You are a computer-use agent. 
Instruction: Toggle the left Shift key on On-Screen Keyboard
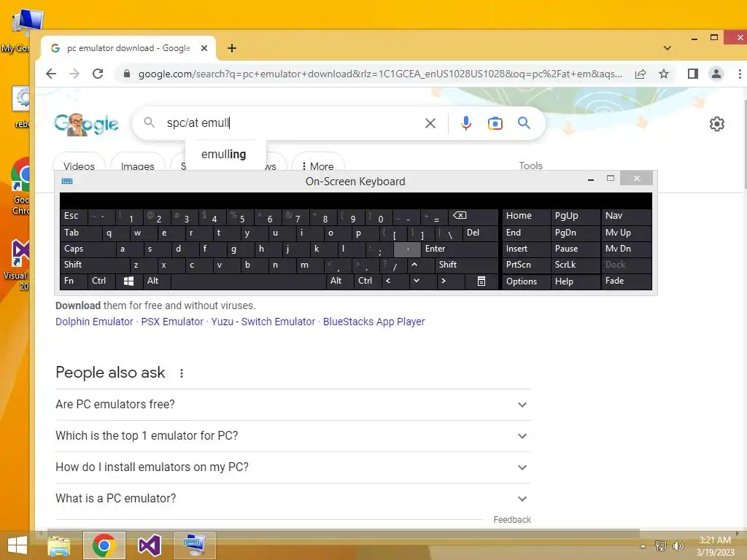[95, 265]
